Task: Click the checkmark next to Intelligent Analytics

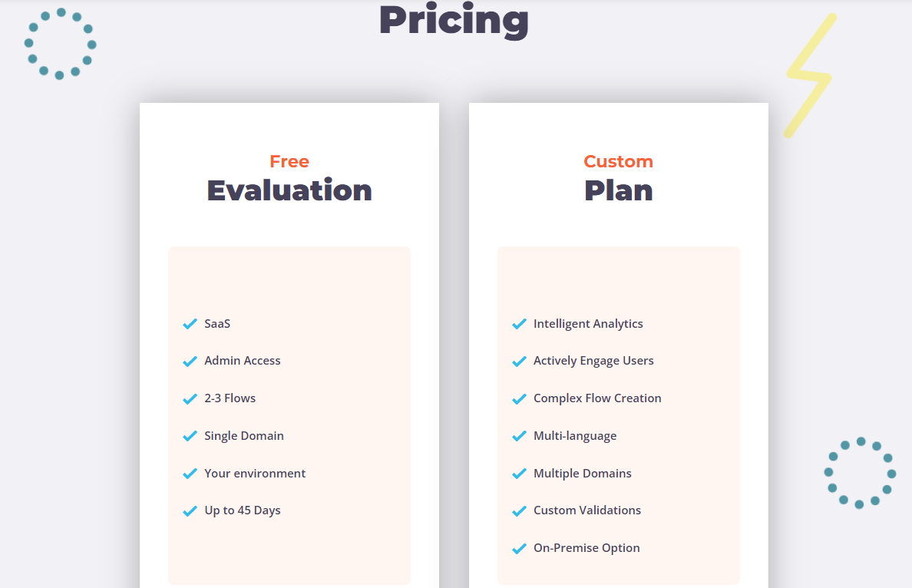Action: tap(520, 324)
